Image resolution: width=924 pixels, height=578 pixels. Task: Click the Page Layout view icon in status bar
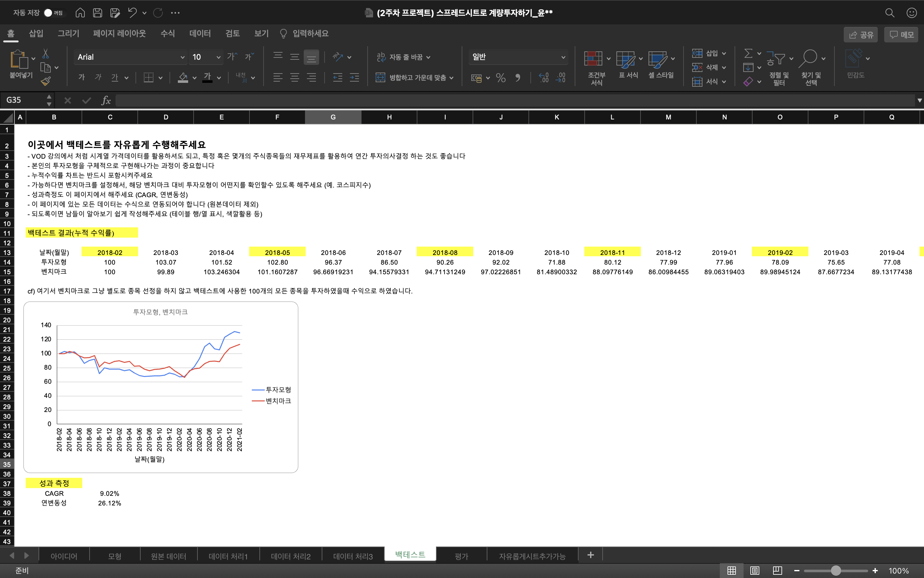(x=754, y=570)
